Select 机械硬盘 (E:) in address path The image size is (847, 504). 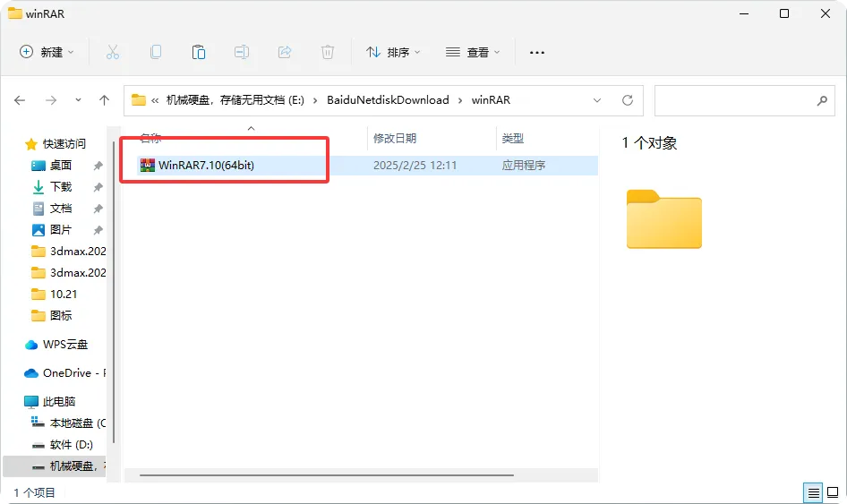[x=235, y=100]
